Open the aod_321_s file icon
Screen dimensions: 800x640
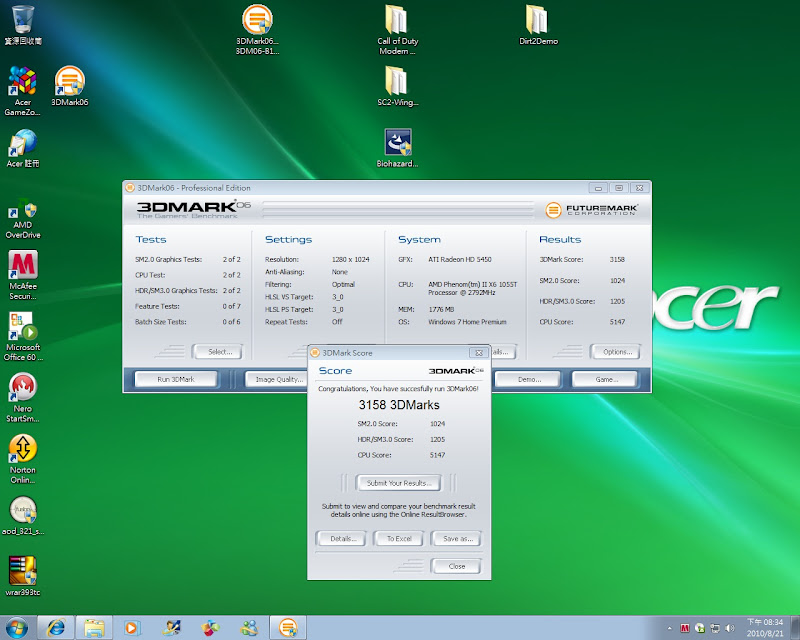[22, 515]
